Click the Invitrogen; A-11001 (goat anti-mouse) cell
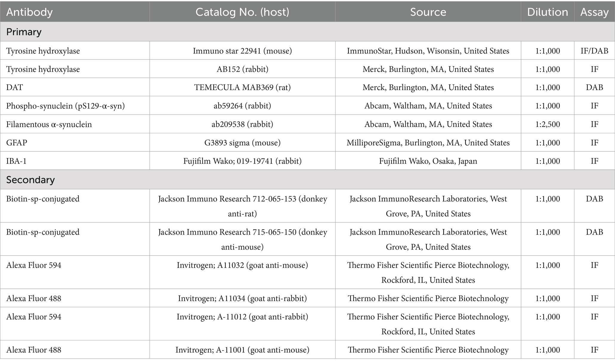 coord(242,350)
